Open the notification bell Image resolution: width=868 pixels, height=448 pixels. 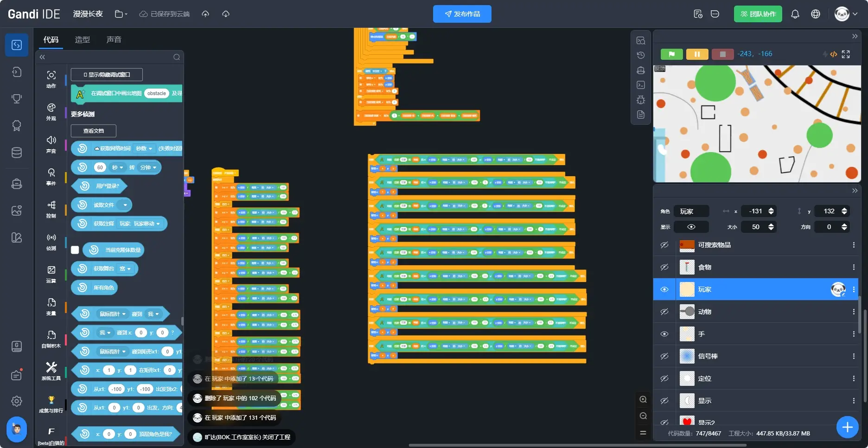click(x=795, y=14)
